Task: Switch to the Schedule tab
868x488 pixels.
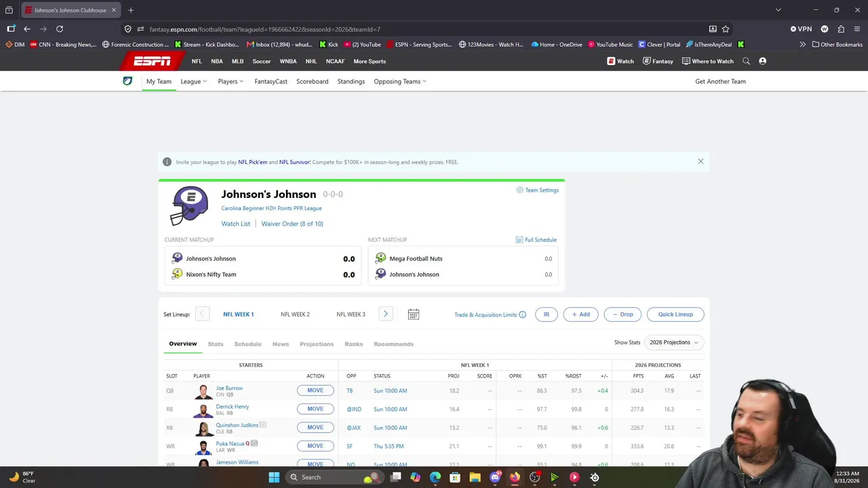Action: (x=248, y=344)
